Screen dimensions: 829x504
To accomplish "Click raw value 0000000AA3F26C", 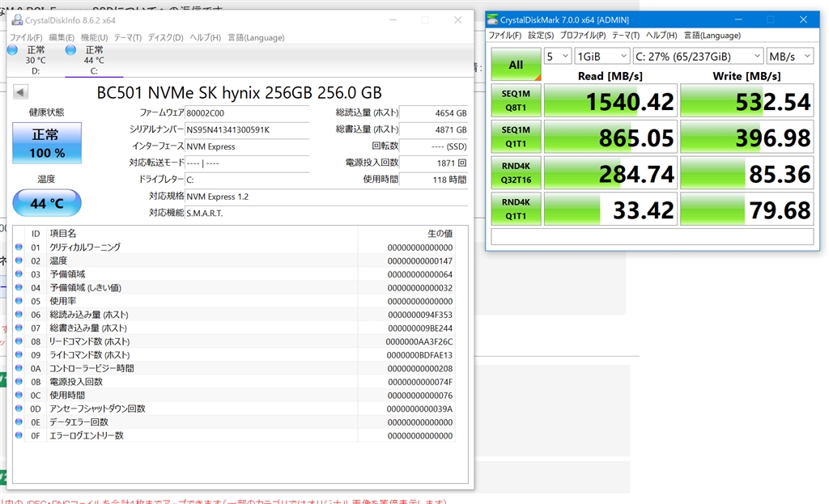I will [x=419, y=342].
